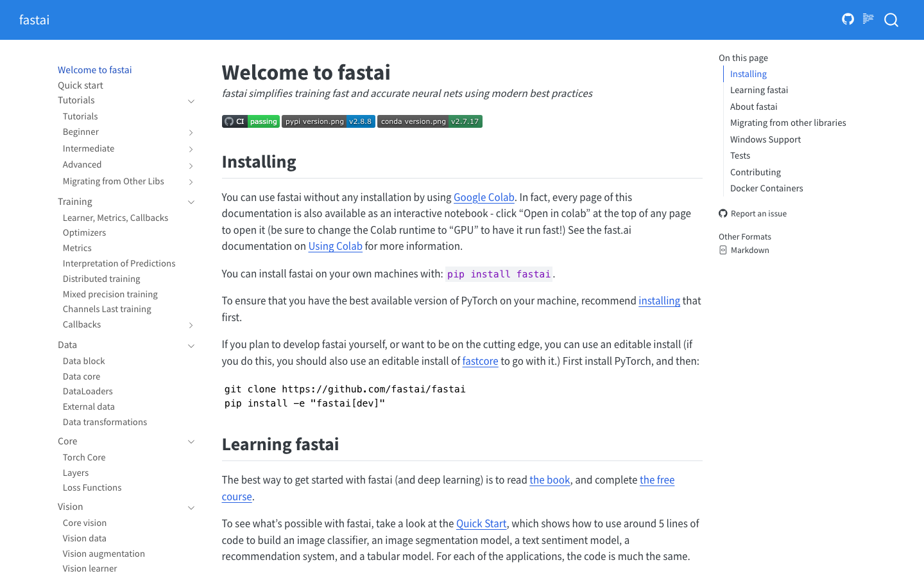Click the GitHub icon beside Report an issue
Image resolution: width=924 pixels, height=578 pixels.
click(723, 213)
